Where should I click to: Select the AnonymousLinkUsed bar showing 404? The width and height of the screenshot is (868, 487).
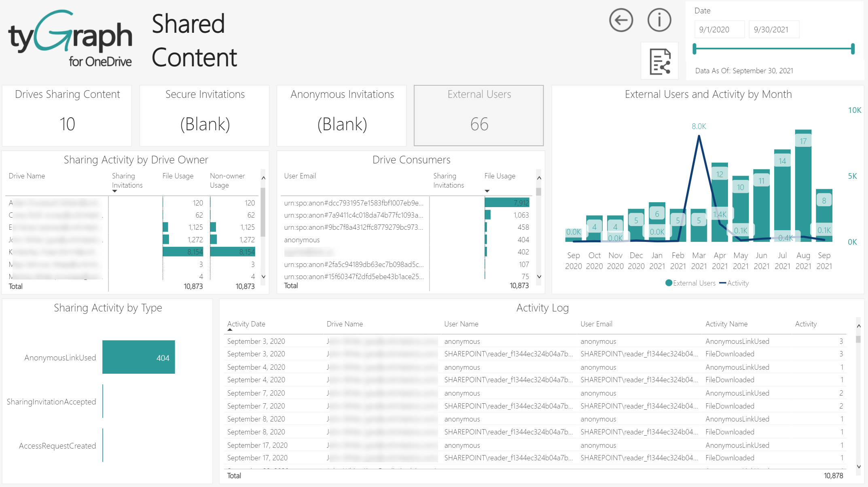point(138,357)
